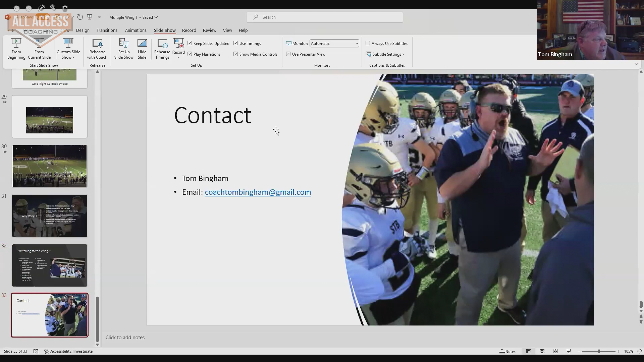Start Slide Show from status bar icon

click(x=569, y=351)
